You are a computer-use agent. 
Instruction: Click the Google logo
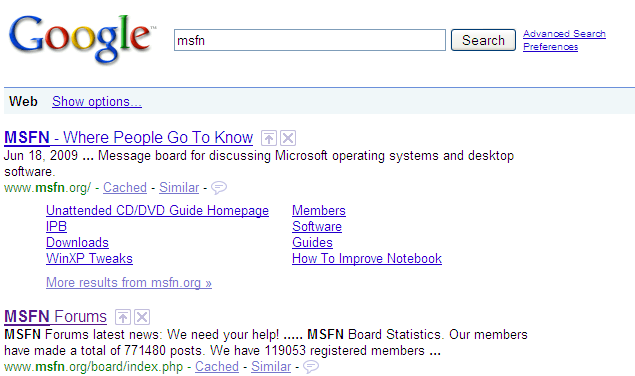pyautogui.click(x=82, y=39)
